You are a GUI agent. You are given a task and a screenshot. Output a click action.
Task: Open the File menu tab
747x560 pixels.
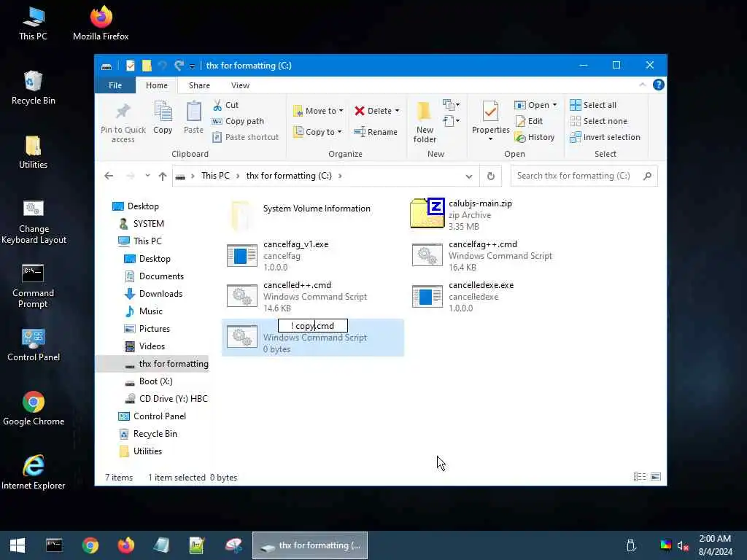[x=115, y=85]
